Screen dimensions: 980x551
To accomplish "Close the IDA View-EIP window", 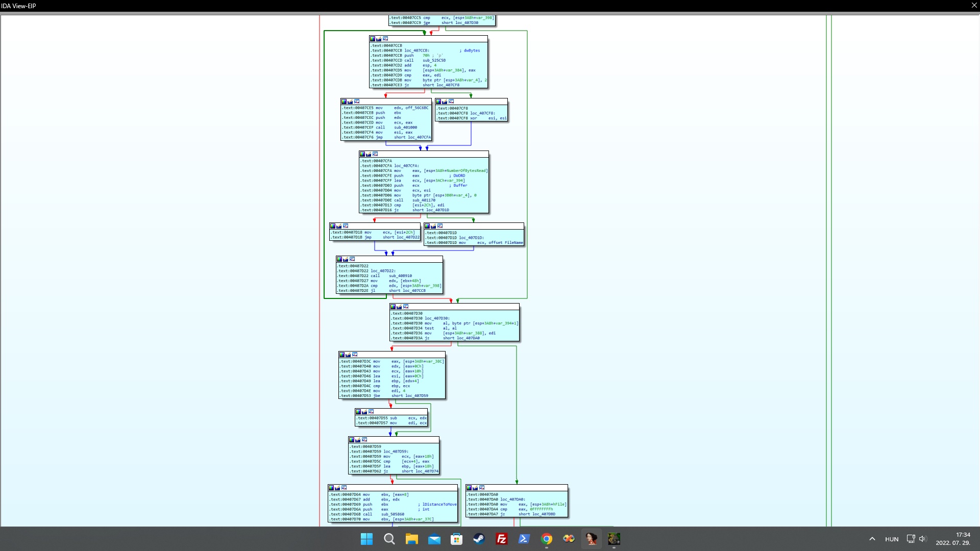I will (x=974, y=5).
